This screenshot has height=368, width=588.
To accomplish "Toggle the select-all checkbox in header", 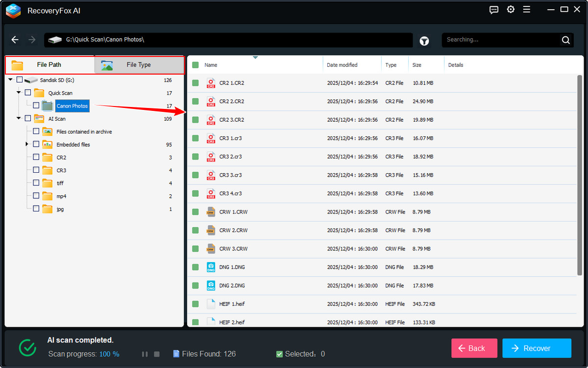I will tap(196, 65).
